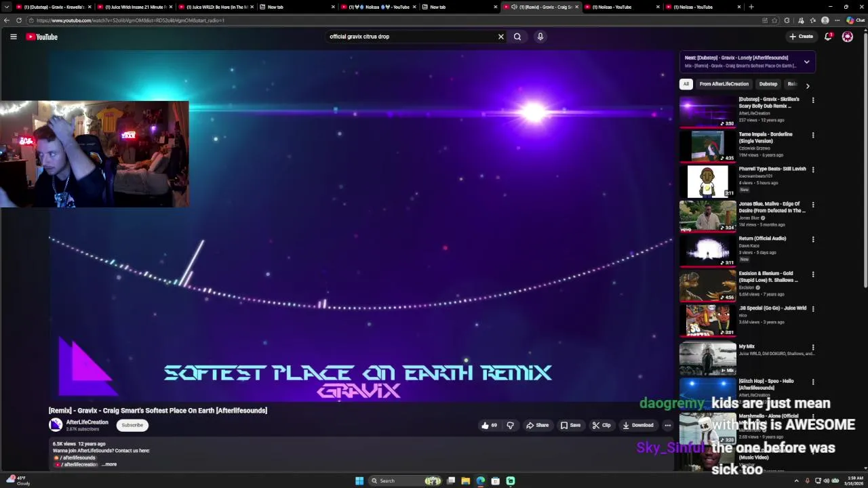Image resolution: width=868 pixels, height=488 pixels.
Task: Select the All filter chip
Action: (686, 84)
